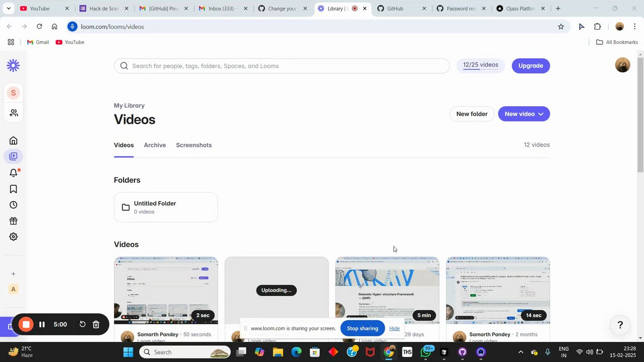644x362 pixels.
Task: Create a New folder
Action: pos(472,114)
